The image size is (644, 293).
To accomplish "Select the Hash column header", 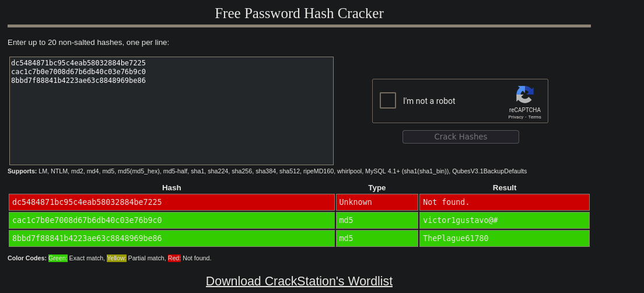I will (171, 187).
